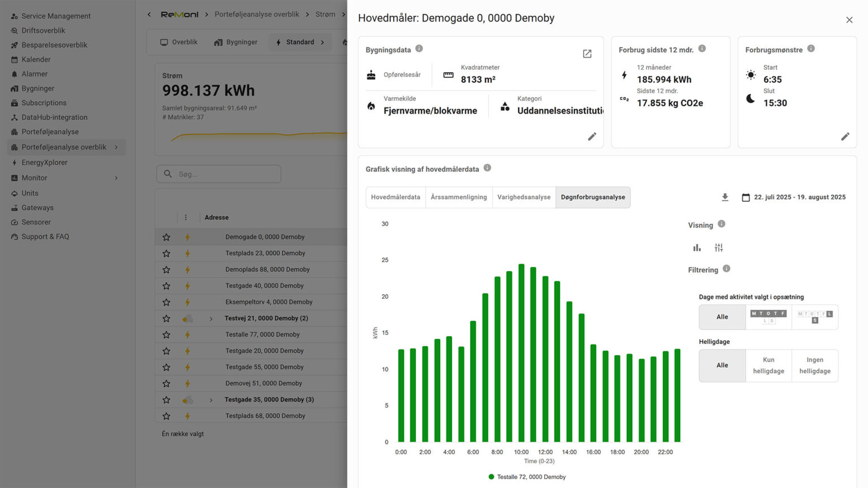Go to EnergyXplorer in sidebar
The image size is (868, 488).
coord(44,163)
